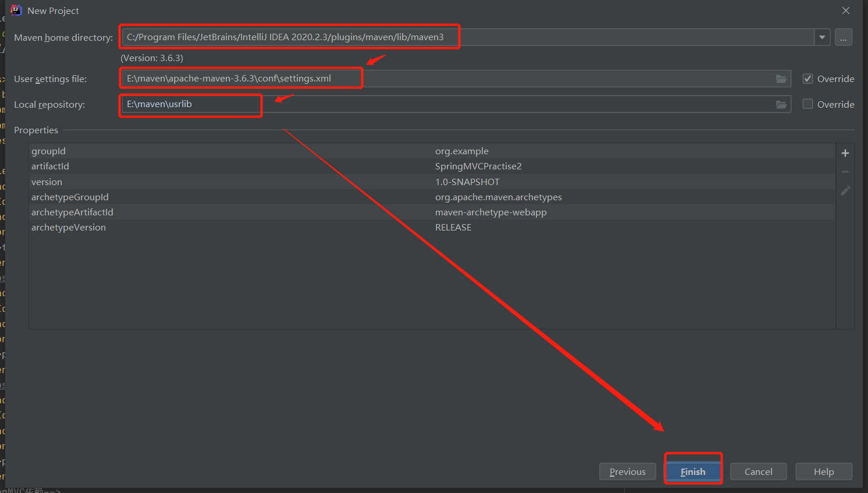Browse folder icon for User settings file
The image size is (868, 493).
click(x=781, y=79)
